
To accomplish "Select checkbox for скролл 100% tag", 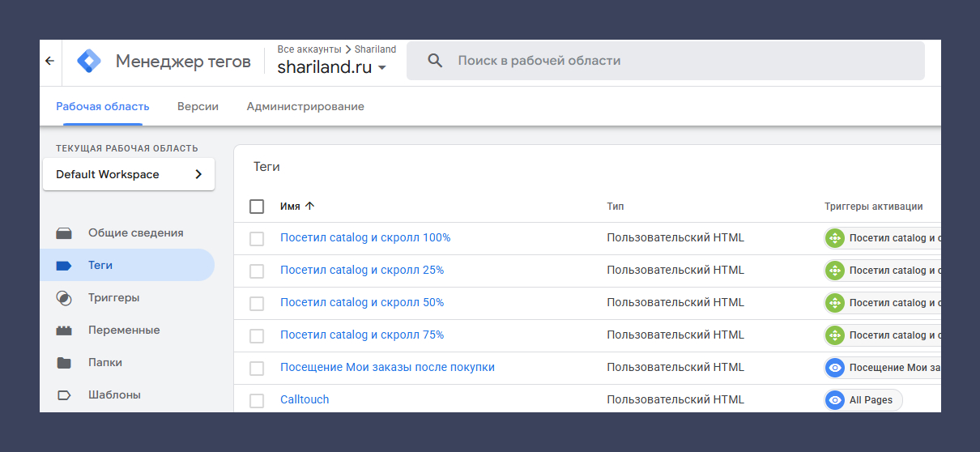I will [x=257, y=239].
